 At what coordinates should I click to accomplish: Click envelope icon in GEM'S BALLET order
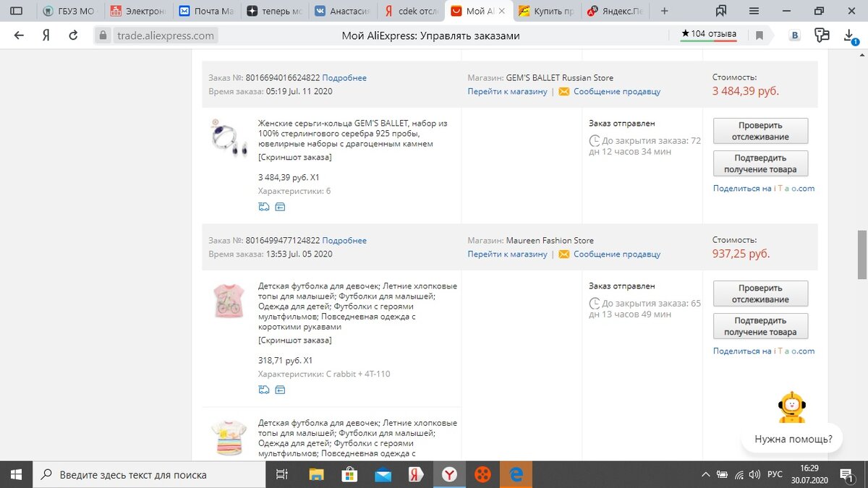pyautogui.click(x=563, y=92)
